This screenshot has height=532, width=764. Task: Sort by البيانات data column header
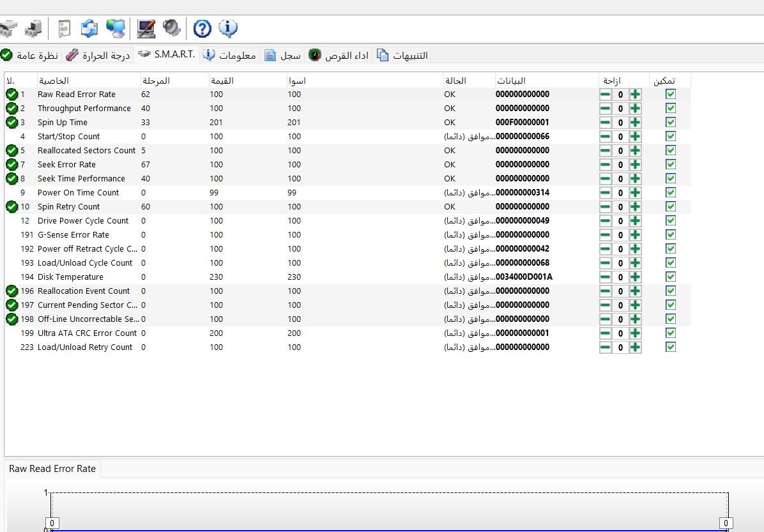click(547, 80)
